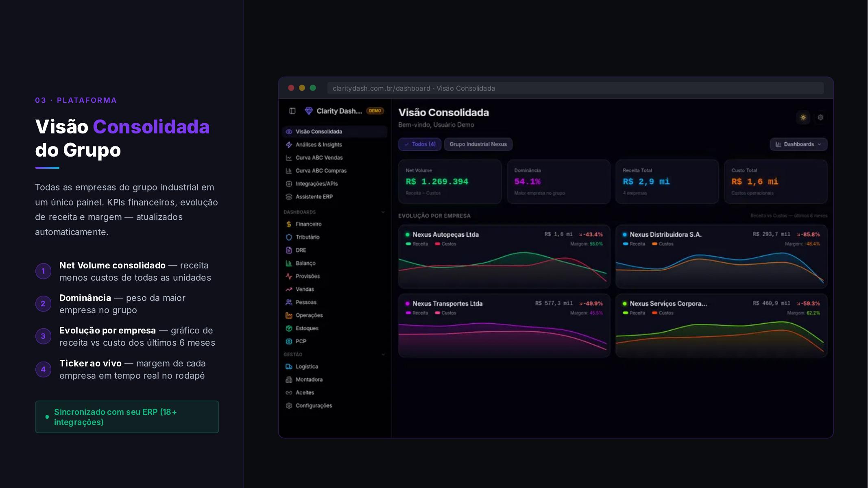
Task: Open the DRE dashboard
Action: point(334,250)
